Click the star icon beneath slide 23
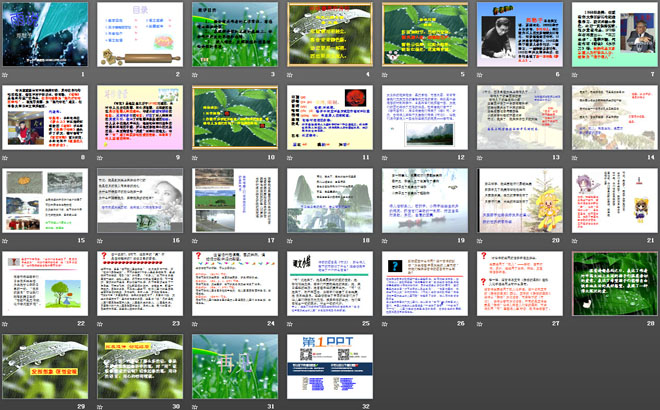The width and height of the screenshot is (660, 410). coord(101,324)
